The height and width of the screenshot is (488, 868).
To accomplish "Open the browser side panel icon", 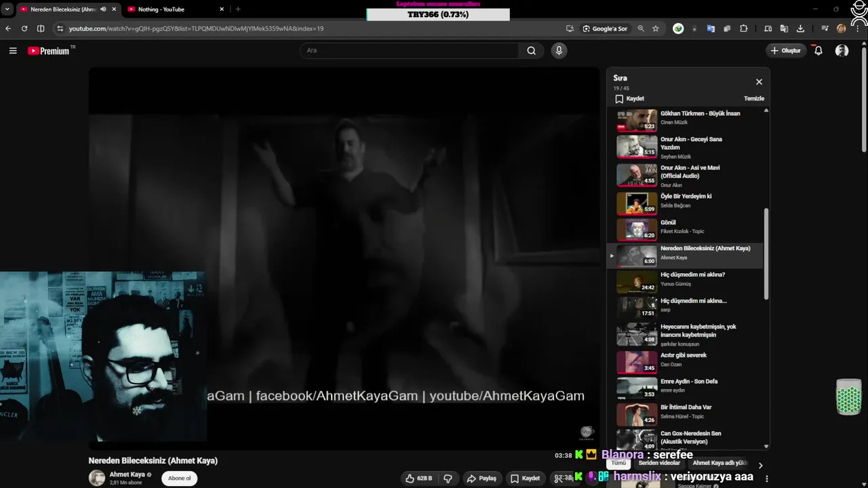I will pyautogui.click(x=41, y=28).
